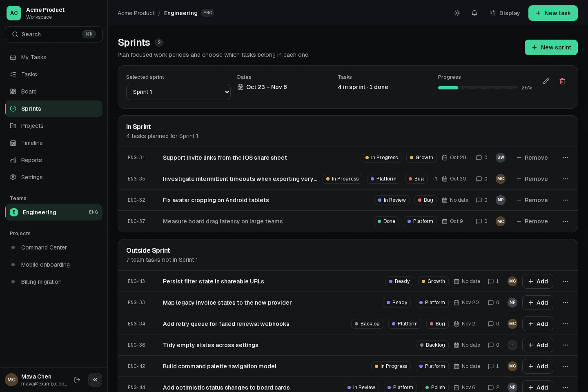588x392 pixels.
Task: Open Settings in the sidebar
Action: click(53, 177)
